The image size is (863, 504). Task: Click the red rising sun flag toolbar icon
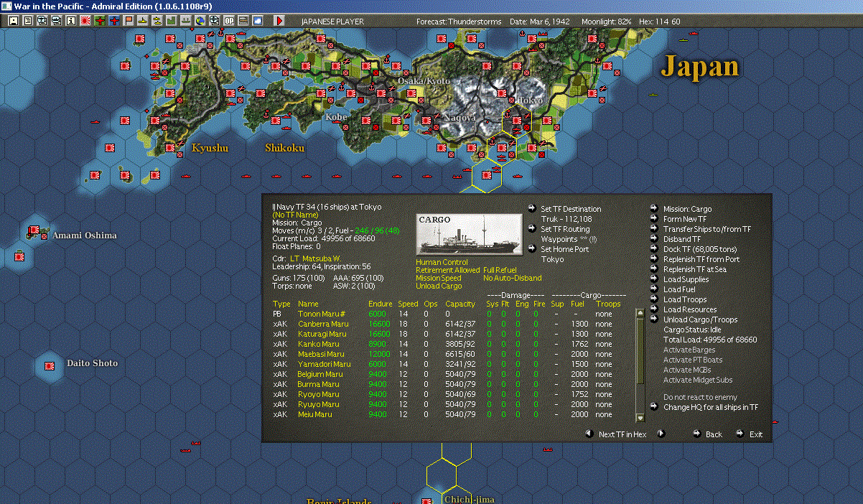85,21
